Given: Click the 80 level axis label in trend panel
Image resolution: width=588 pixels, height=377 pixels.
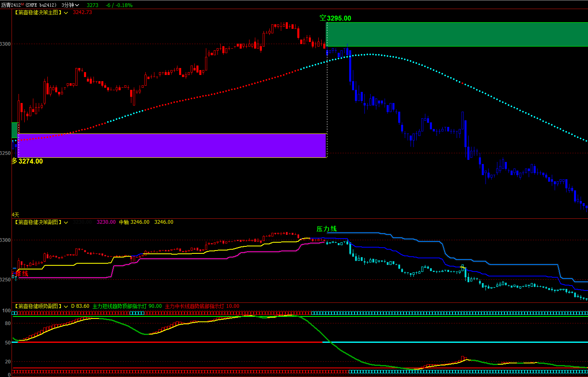Looking at the screenshot, I should tap(8, 323).
